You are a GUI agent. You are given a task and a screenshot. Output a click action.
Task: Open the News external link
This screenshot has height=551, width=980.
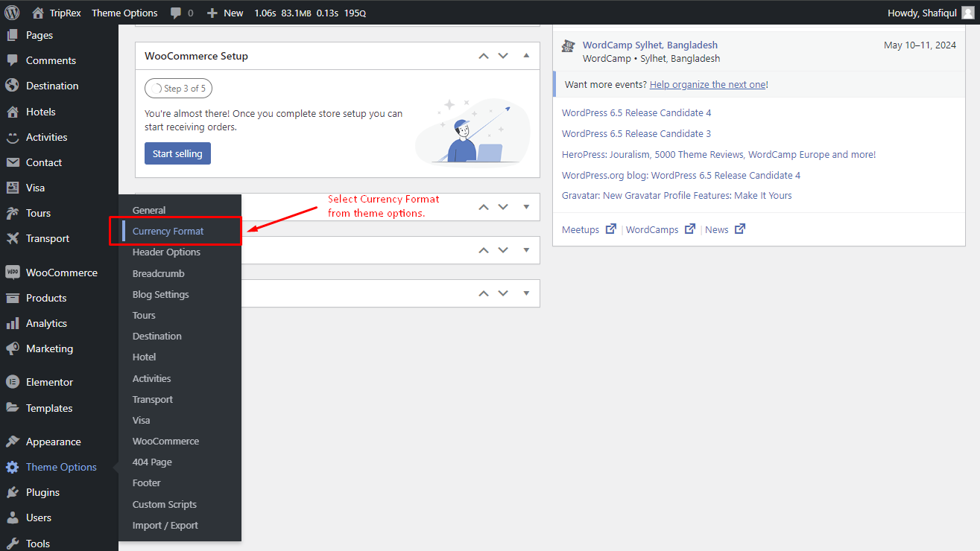point(725,229)
